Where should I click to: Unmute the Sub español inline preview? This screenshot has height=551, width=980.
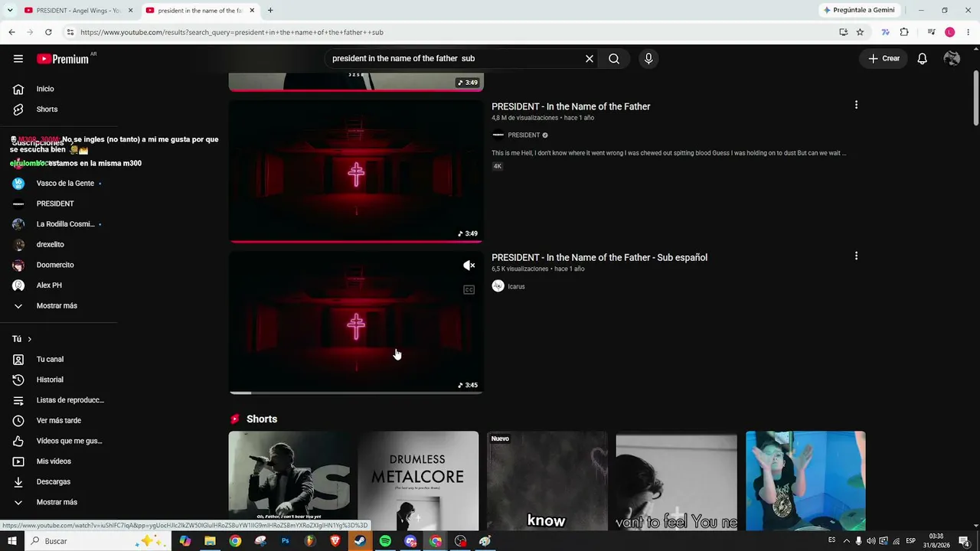tap(469, 266)
